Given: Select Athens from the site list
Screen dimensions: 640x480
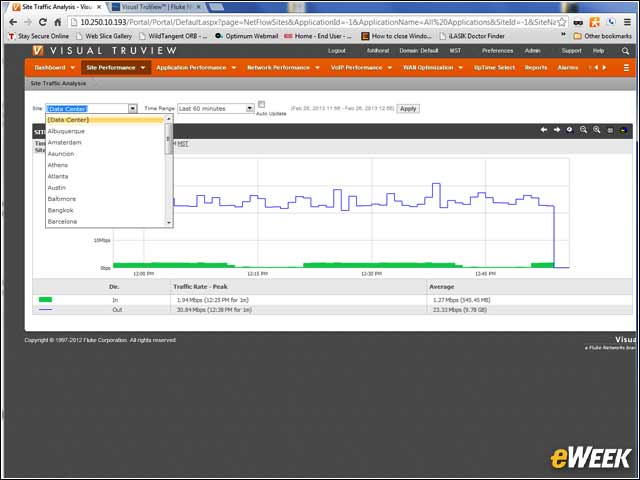Looking at the screenshot, I should click(58, 165).
